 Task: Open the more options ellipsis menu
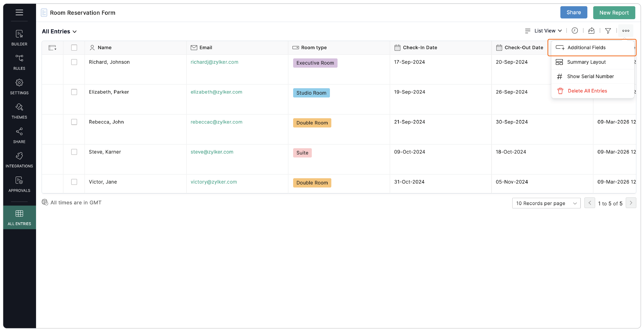click(x=626, y=31)
